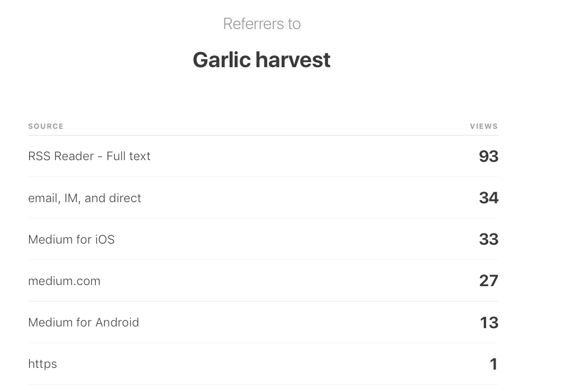Select the 'email, IM, and direct' source
Screen dimensions: 565x392
coord(85,198)
